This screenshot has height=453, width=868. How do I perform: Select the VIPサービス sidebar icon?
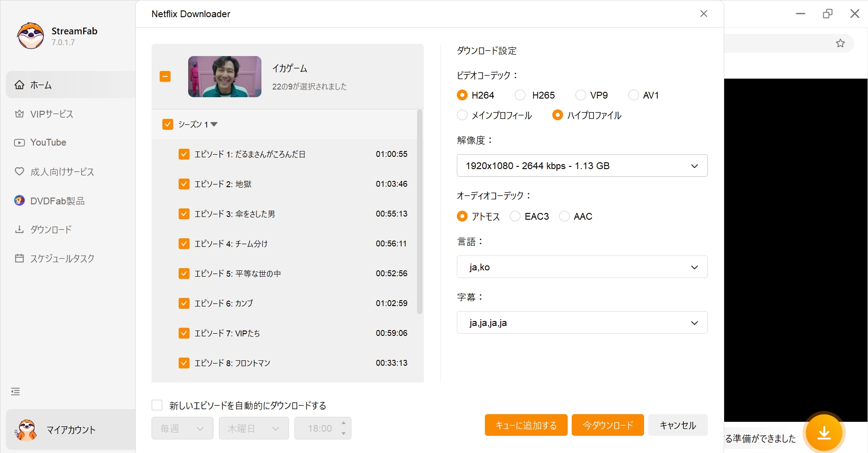pos(19,114)
